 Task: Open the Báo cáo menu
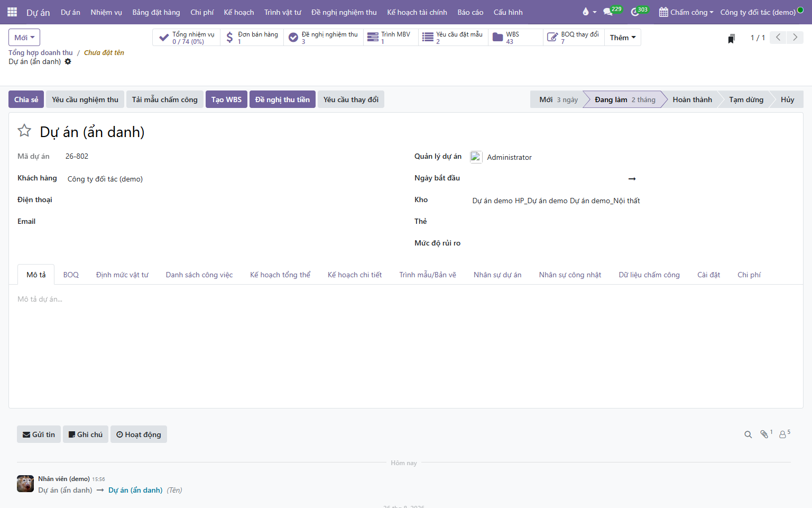click(x=470, y=12)
